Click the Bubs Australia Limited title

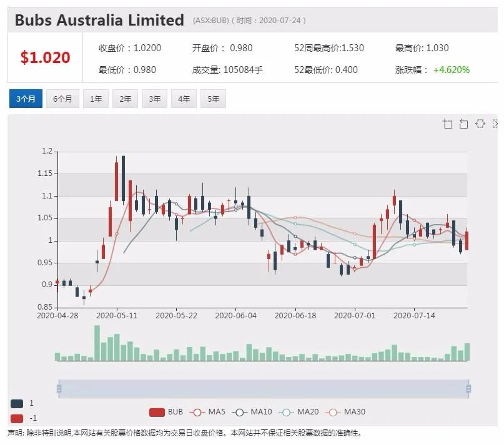pyautogui.click(x=99, y=20)
